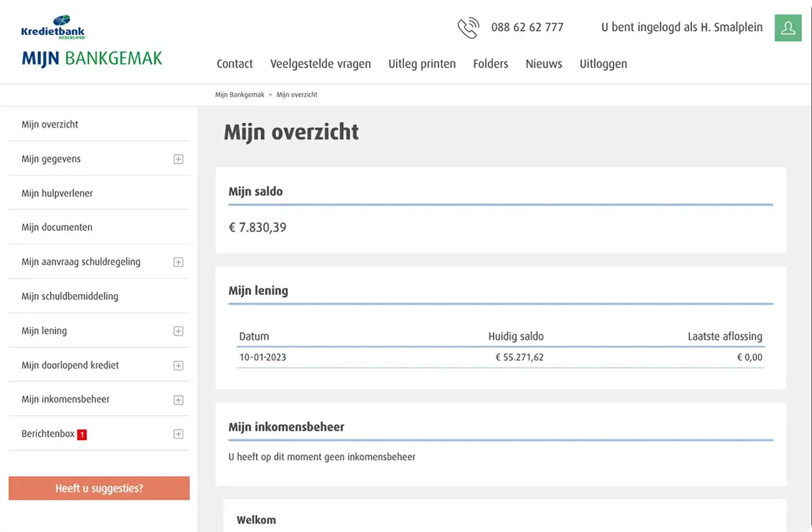This screenshot has height=532, width=812.
Task: Click the Laatste aflossing column header
Action: point(725,336)
